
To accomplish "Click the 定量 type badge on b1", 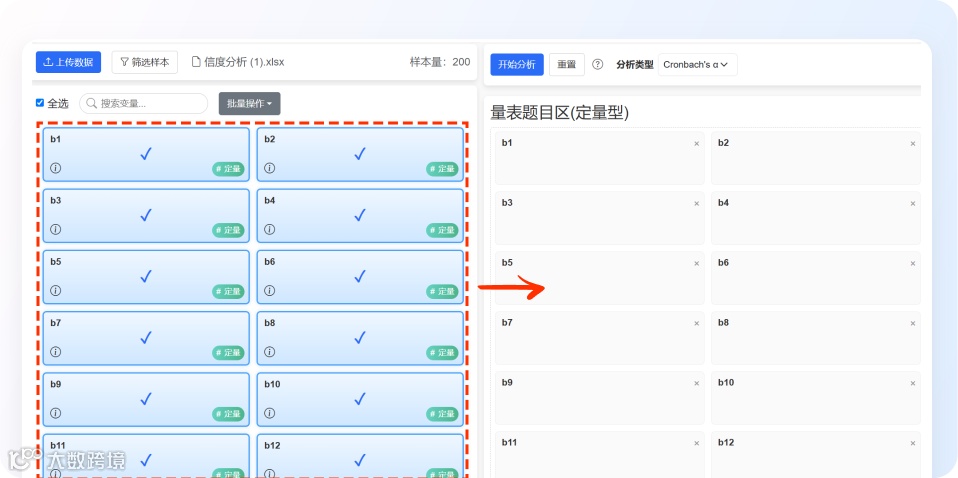I will (x=229, y=169).
